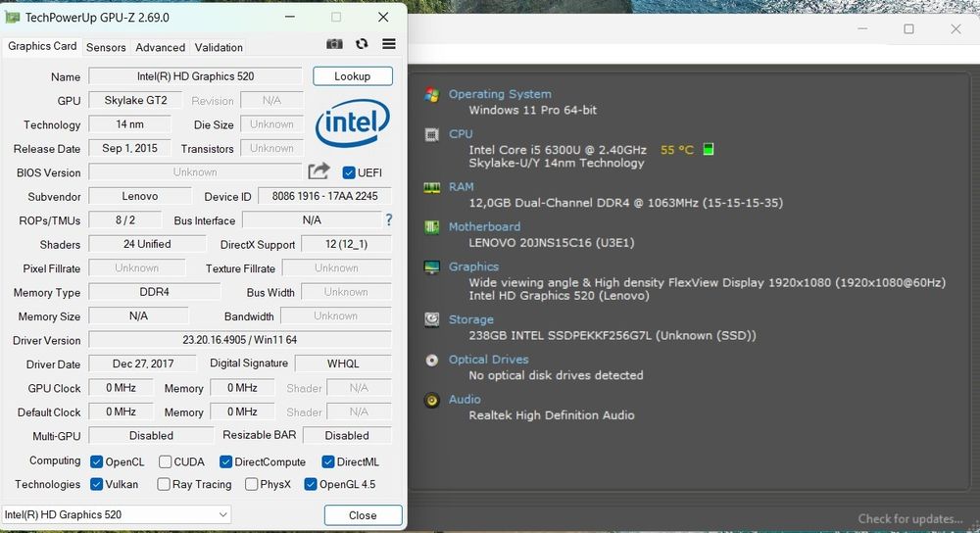The width and height of the screenshot is (980, 533).
Task: Click the GPU-Z refresh icon
Action: pos(362,44)
